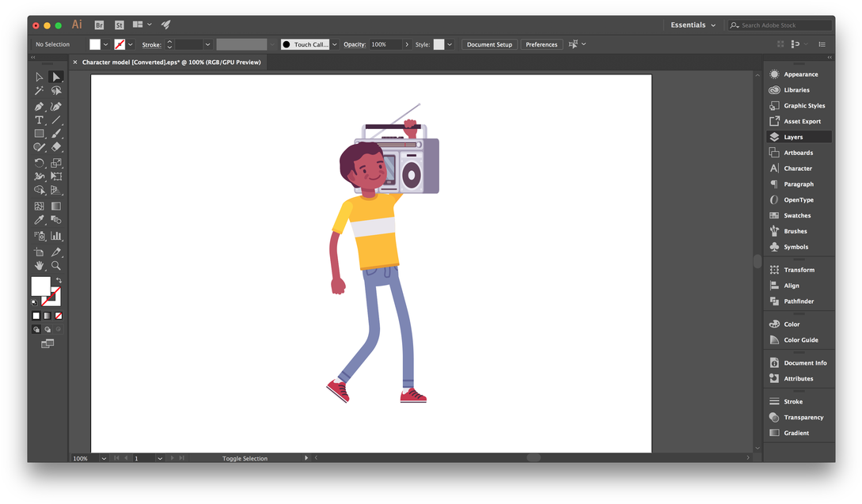Set None mode below fill swatch
Image resolution: width=862 pixels, height=504 pixels.
coord(59,316)
